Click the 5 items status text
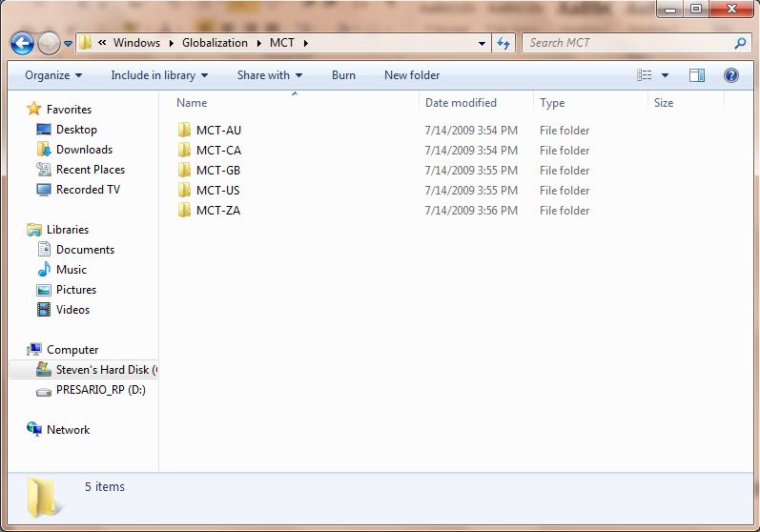This screenshot has height=532, width=760. click(x=105, y=486)
